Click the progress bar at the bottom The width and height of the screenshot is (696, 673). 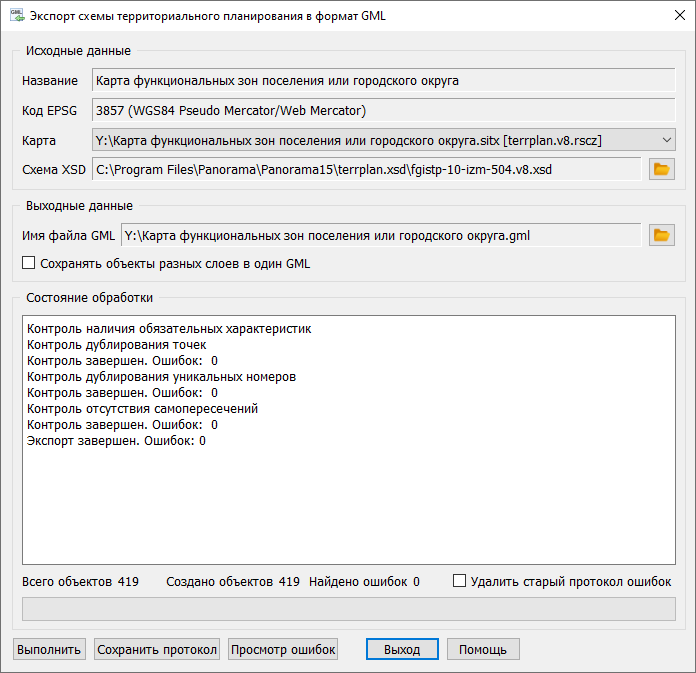348,609
